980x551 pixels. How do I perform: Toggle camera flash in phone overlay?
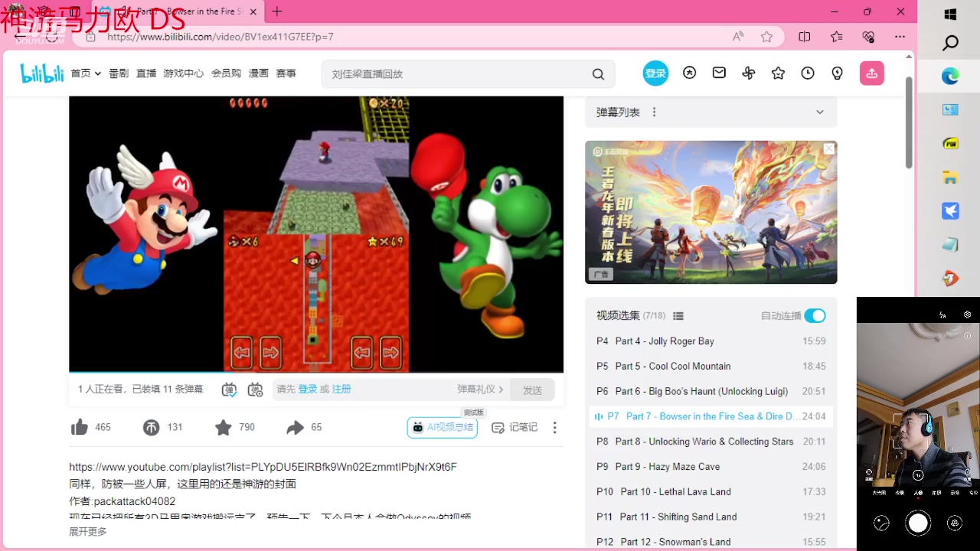coord(943,315)
